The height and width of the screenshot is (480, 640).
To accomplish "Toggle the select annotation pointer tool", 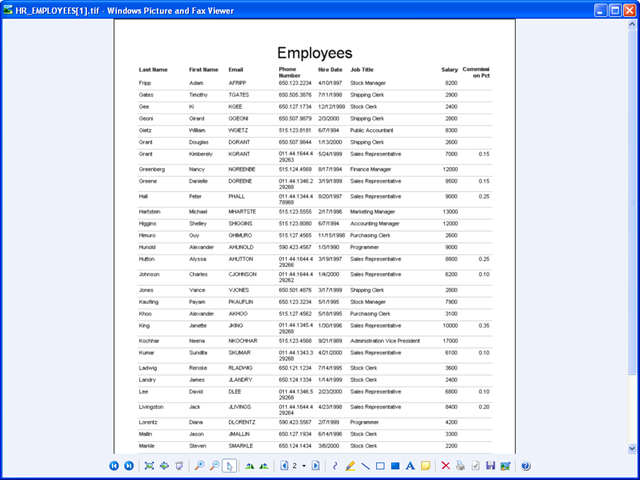I will [230, 466].
